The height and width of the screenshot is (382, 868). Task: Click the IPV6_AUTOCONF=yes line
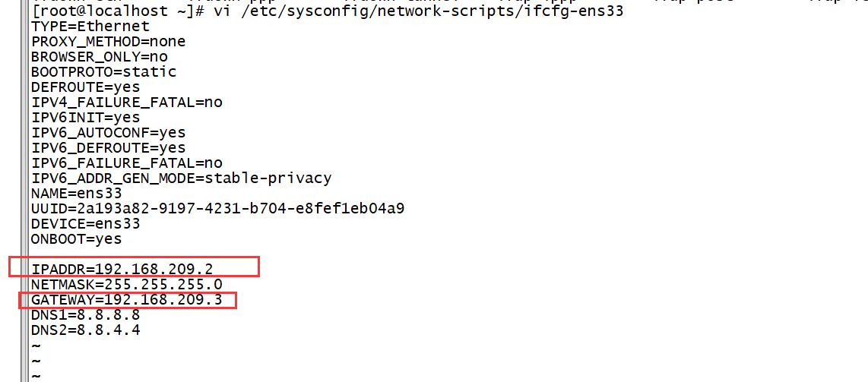point(109,133)
